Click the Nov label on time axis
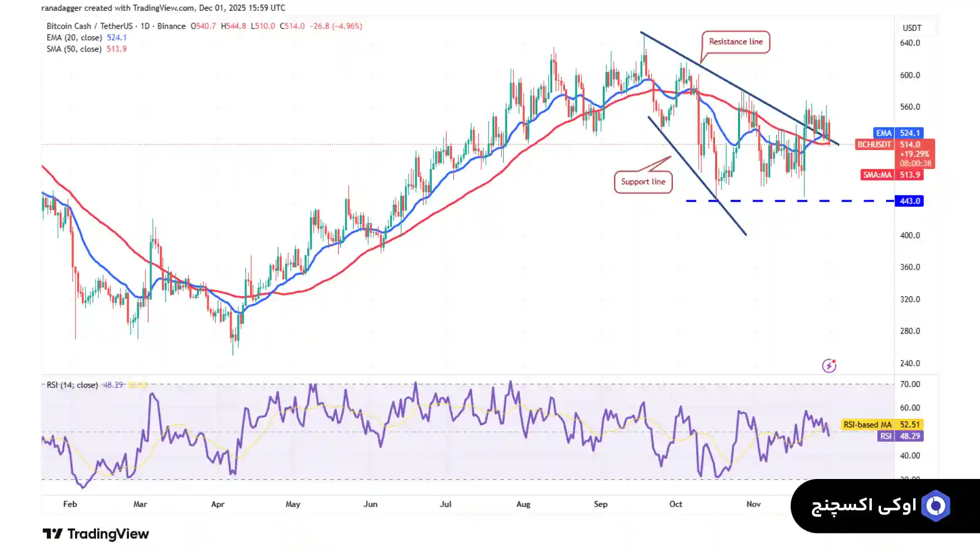The height and width of the screenshot is (552, 980). tap(753, 504)
